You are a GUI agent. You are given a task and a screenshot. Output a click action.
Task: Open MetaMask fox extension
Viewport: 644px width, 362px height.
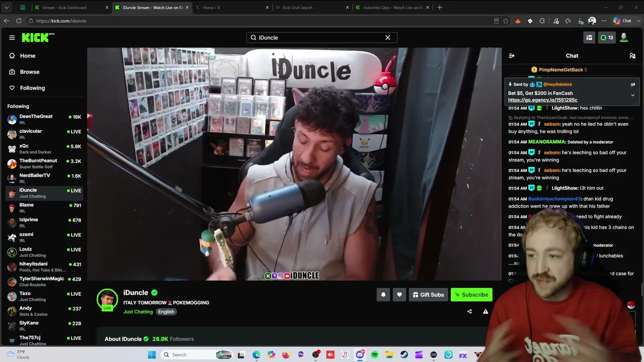pyautogui.click(x=518, y=21)
